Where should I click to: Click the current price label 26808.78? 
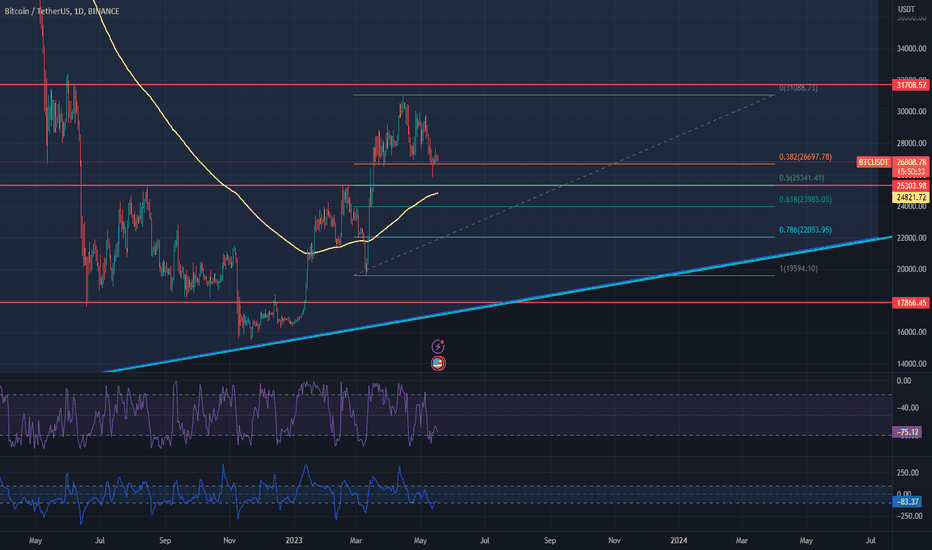911,162
